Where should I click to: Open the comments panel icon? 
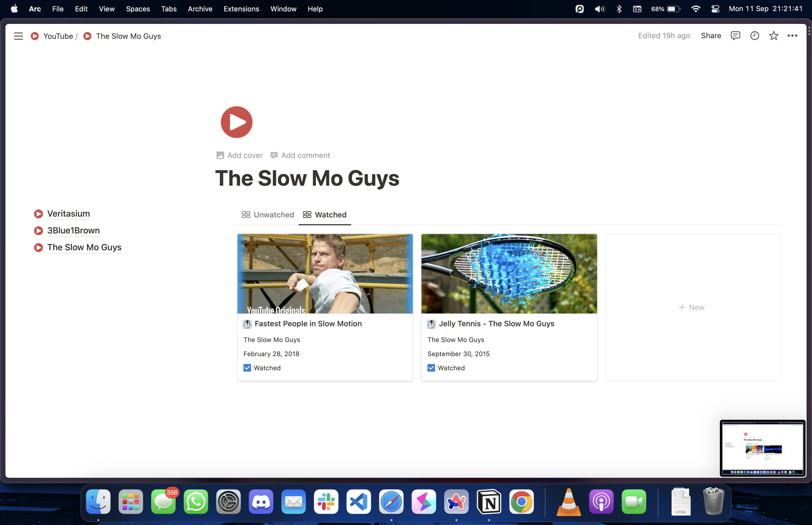[x=735, y=36]
